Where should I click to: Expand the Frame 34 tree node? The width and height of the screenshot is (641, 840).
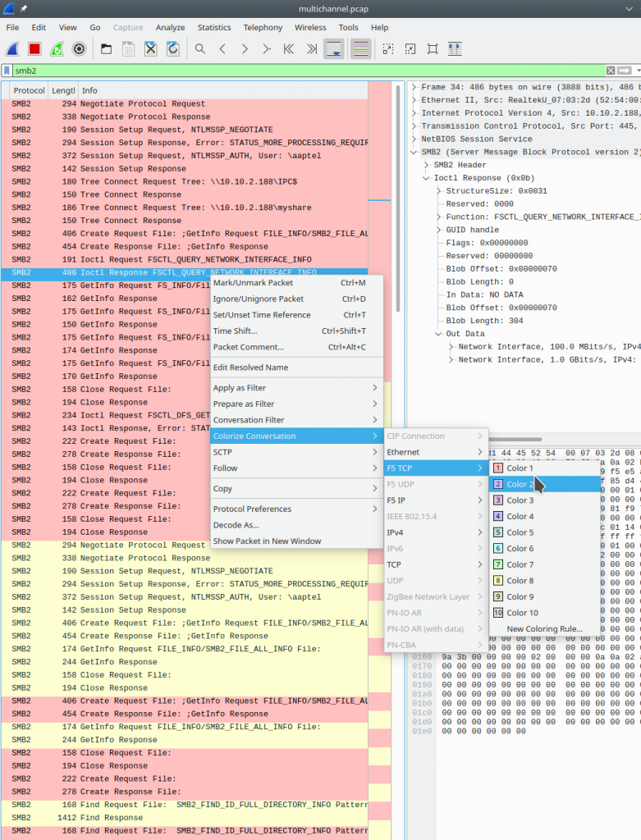pyautogui.click(x=414, y=87)
